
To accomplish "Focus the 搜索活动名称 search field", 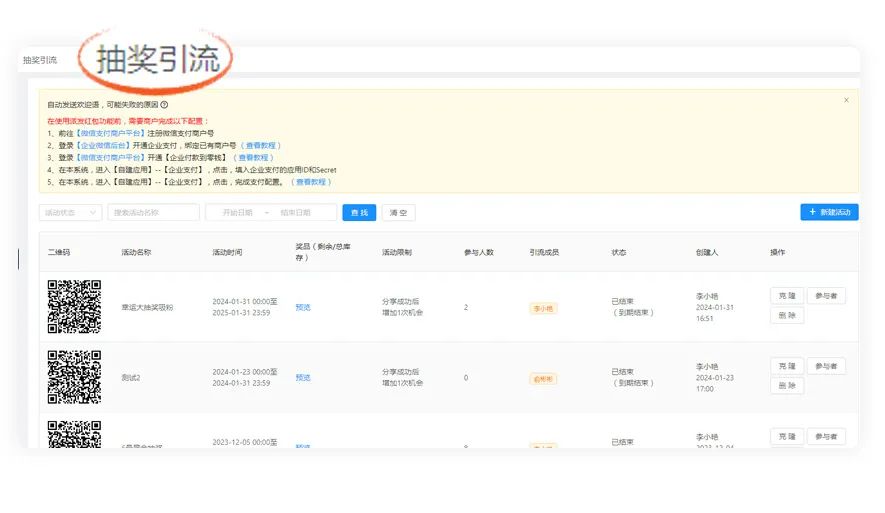I will [x=154, y=213].
